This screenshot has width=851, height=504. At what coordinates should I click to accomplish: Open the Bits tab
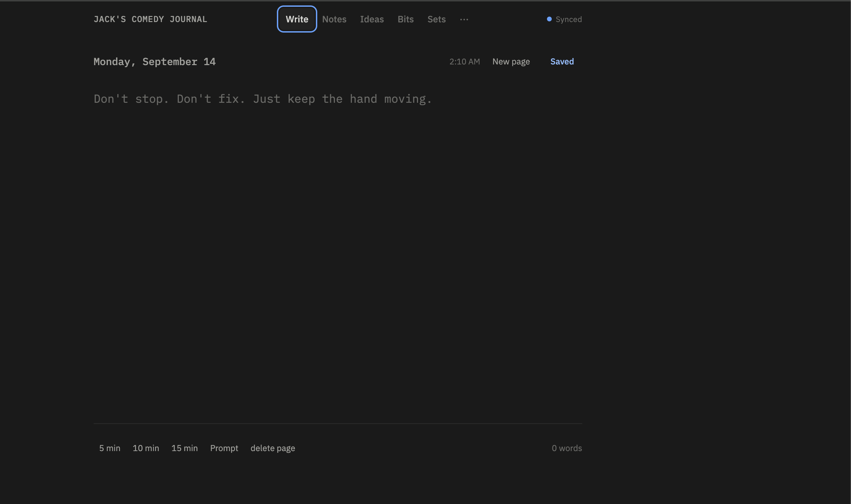coord(405,19)
